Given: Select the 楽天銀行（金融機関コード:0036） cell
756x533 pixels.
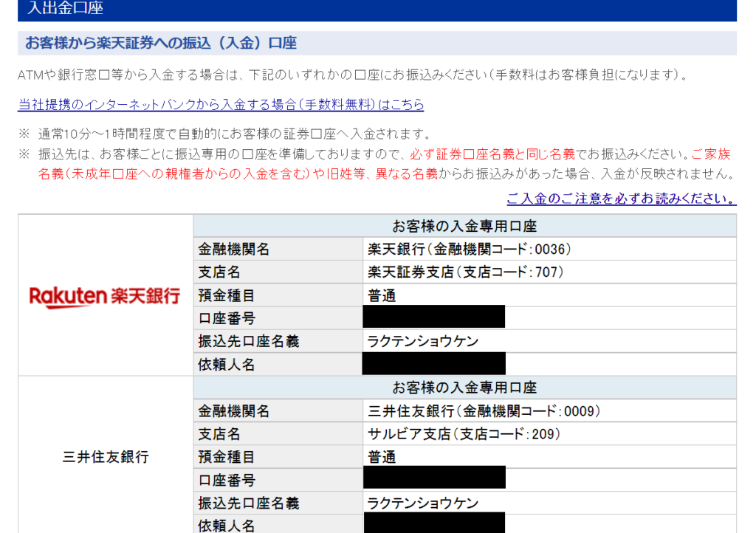Looking at the screenshot, I should [549, 249].
